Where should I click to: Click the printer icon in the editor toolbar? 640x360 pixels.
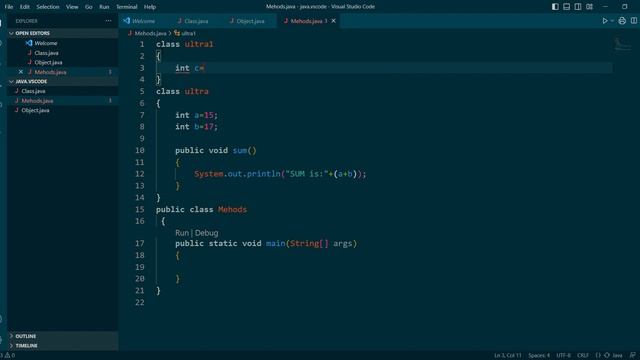click(x=622, y=21)
